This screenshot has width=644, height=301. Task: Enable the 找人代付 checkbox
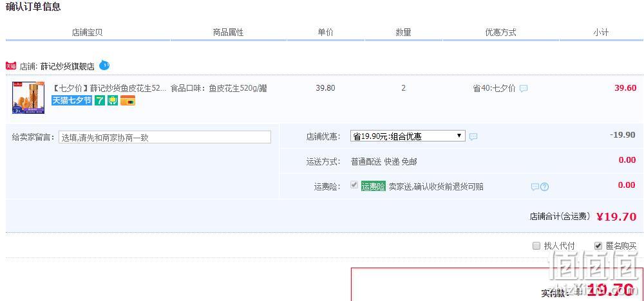(x=536, y=246)
